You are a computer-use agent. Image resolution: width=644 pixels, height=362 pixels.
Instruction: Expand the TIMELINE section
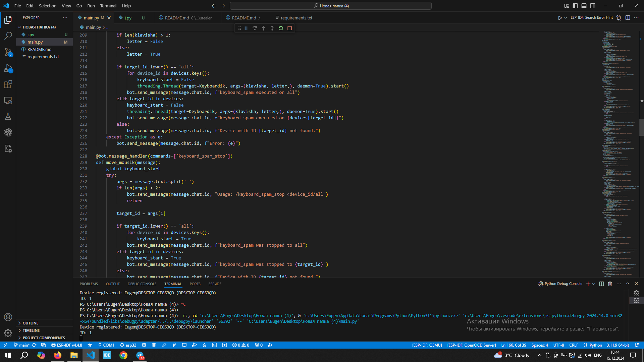point(31,330)
